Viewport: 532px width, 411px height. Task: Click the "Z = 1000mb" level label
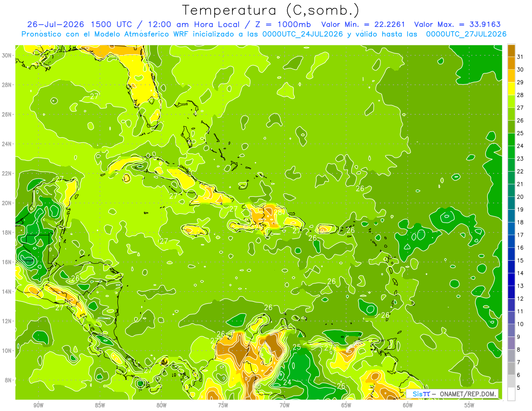click(282, 24)
